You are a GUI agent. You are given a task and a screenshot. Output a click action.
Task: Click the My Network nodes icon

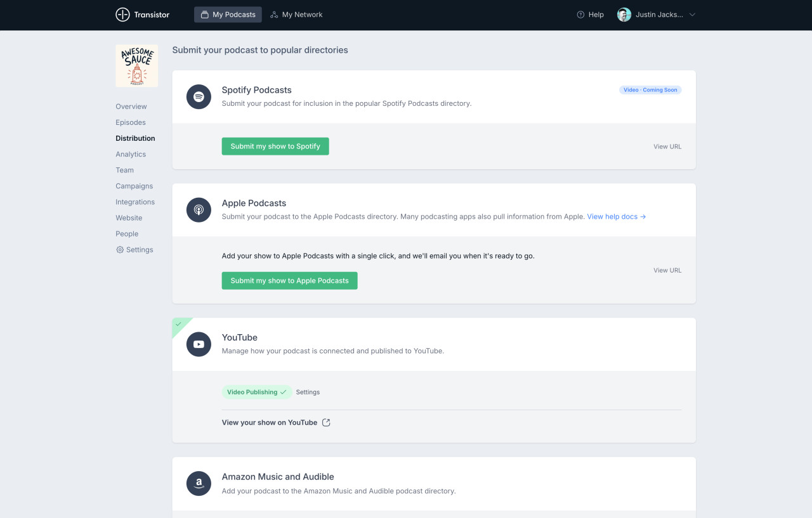(274, 15)
